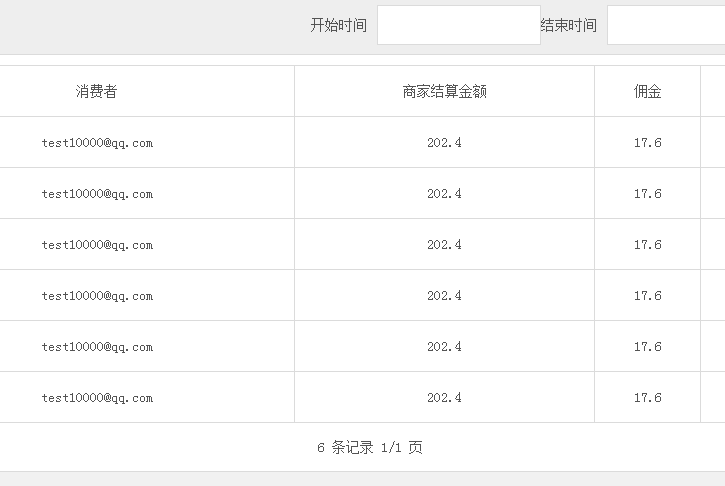Viewport: 725px width, 486px height.
Task: Click fifth row settlement amount 202.4
Action: coord(444,346)
